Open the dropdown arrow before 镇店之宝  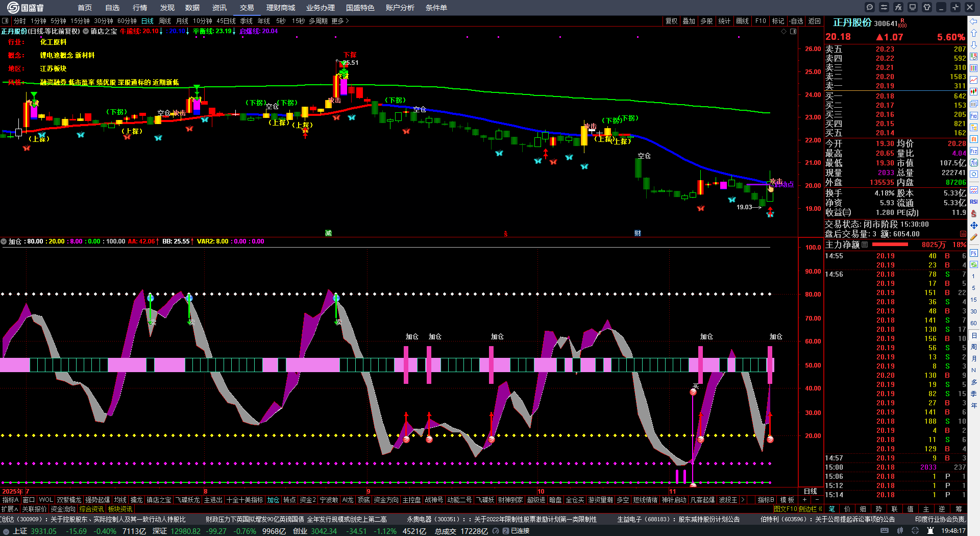point(86,31)
